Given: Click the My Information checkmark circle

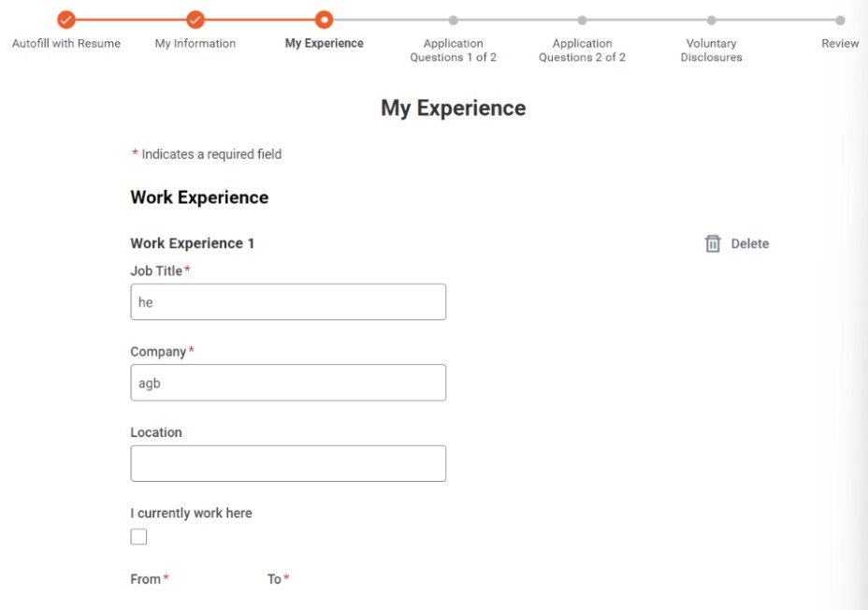Looking at the screenshot, I should coord(195,20).
